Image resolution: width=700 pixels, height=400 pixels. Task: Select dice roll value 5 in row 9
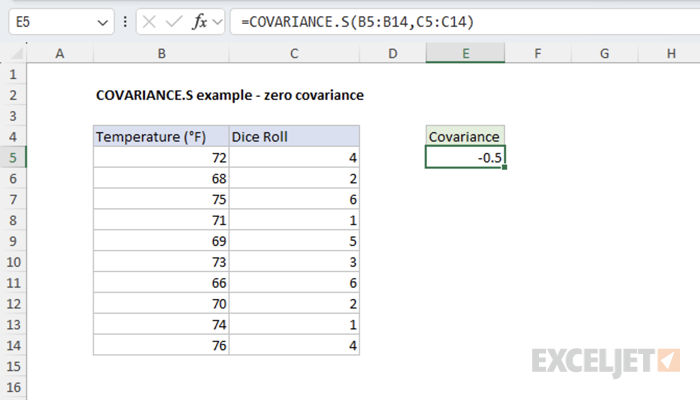(294, 241)
